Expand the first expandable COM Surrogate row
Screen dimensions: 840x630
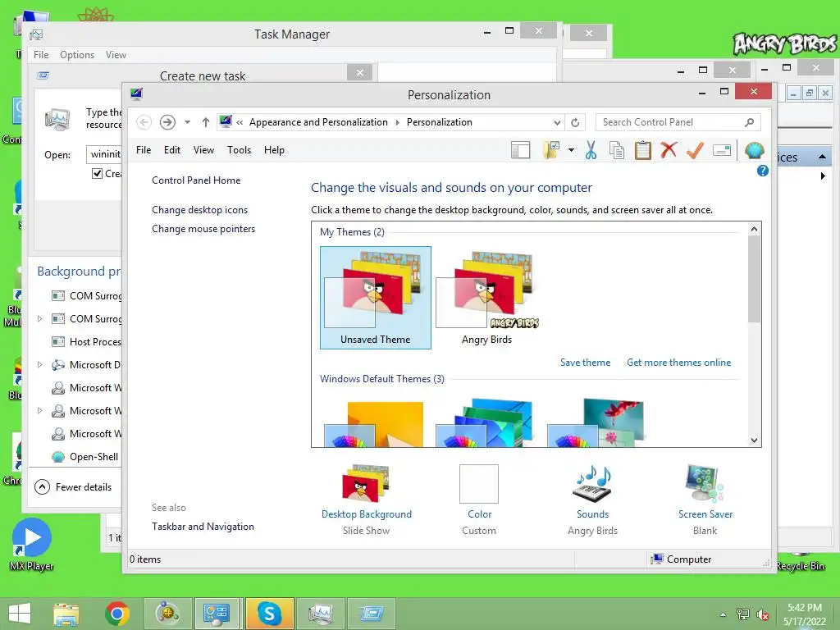[x=39, y=319]
